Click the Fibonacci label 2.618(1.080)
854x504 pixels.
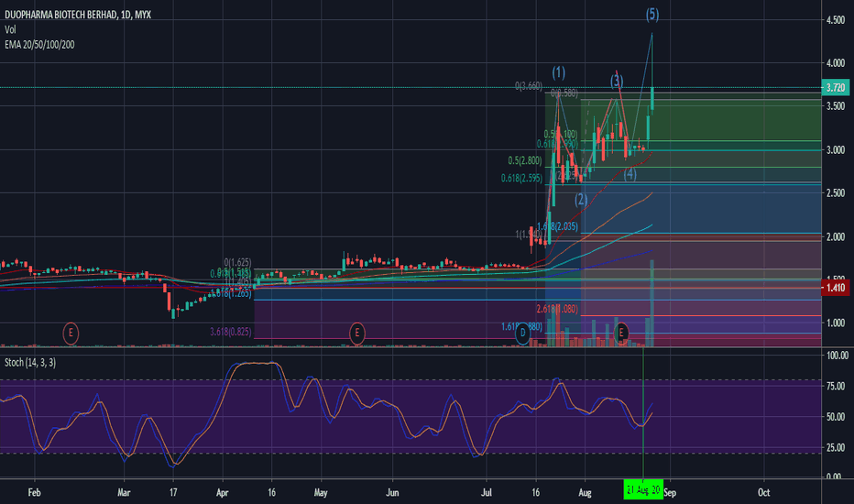556,309
